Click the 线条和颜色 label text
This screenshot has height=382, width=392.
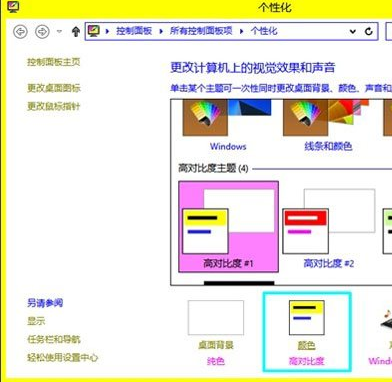click(328, 146)
